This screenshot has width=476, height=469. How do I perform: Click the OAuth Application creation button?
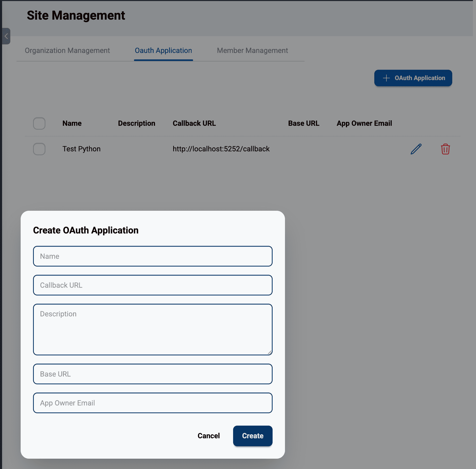tap(413, 78)
